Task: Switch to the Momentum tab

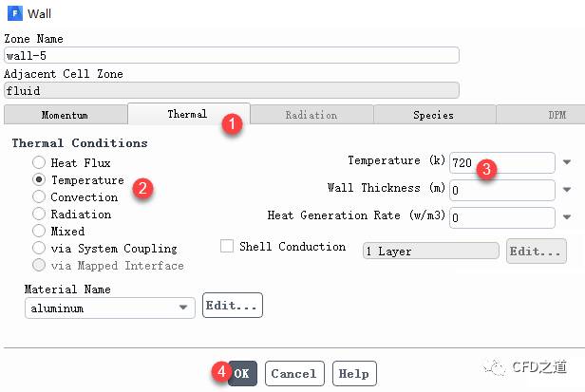Action: [x=65, y=115]
